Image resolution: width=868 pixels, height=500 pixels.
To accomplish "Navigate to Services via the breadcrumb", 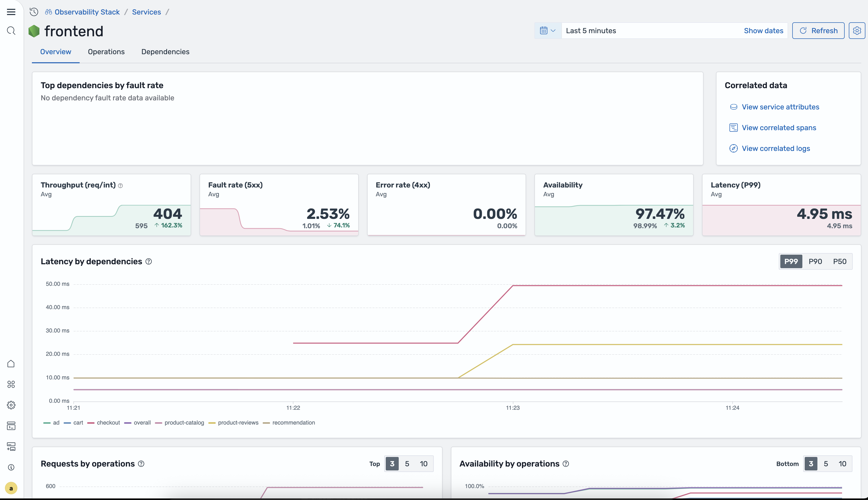I will coord(146,12).
